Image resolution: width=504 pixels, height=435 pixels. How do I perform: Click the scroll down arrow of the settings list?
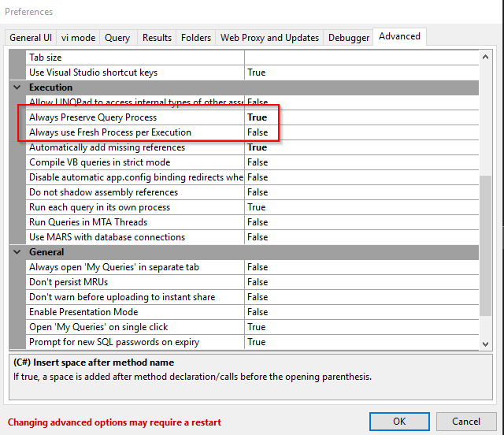click(485, 343)
